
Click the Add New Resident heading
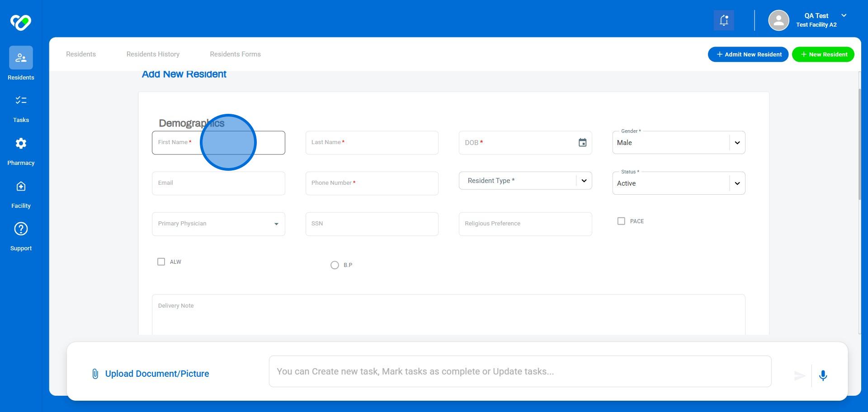184,75
